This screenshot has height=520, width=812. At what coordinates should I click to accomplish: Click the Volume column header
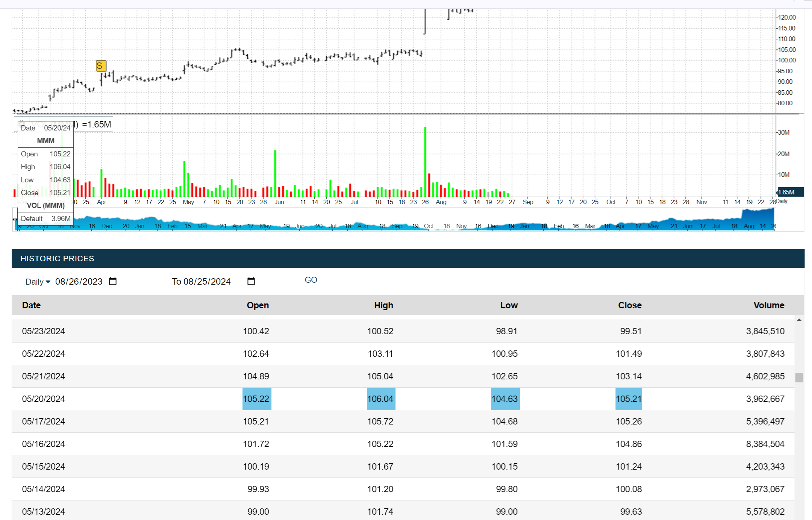coord(768,305)
